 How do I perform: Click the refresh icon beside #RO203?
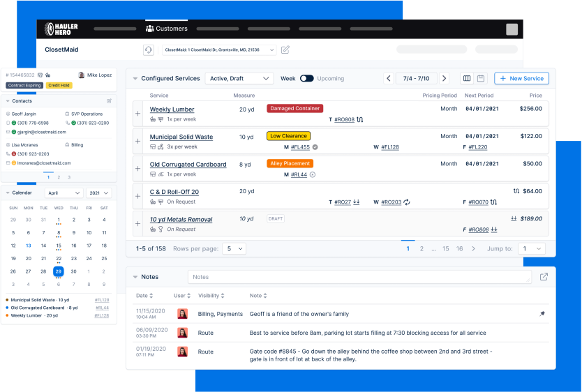(407, 202)
